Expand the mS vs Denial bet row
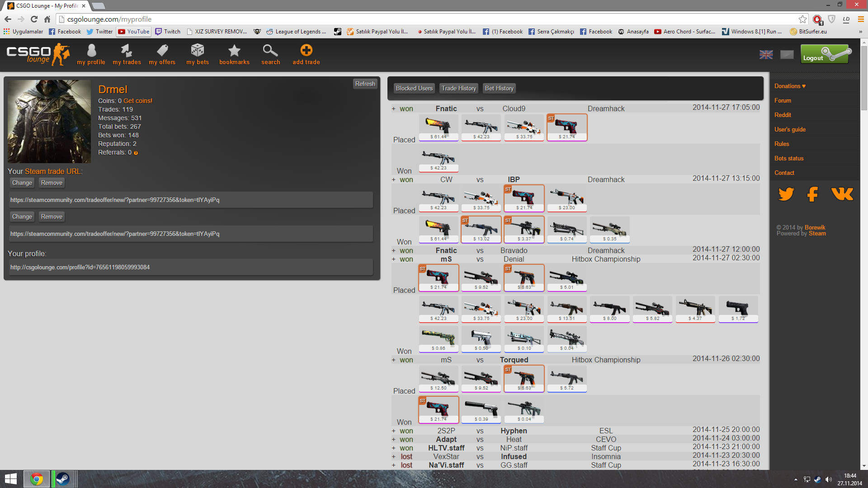 [393, 259]
